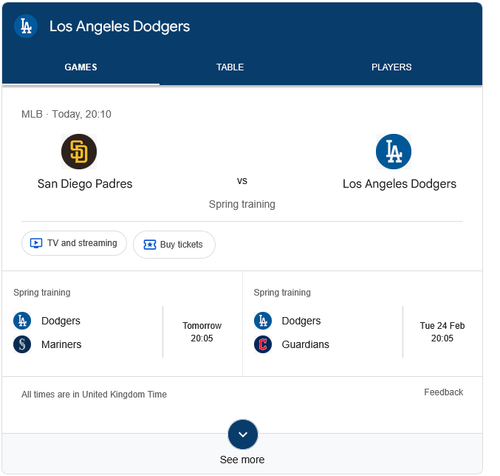This screenshot has height=476, width=500.
Task: Select Los Angeles Dodgers name in today's match
Action: pyautogui.click(x=399, y=184)
